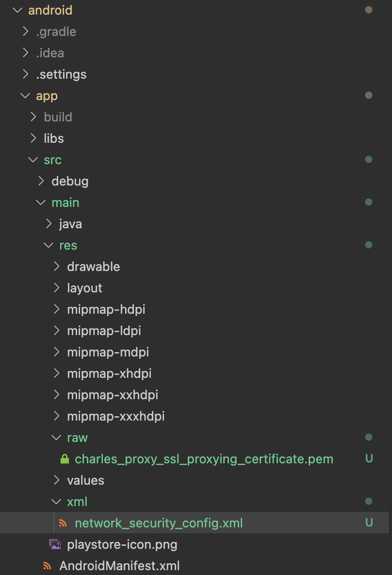Click the green lock icon beside the .pem certificate

click(65, 459)
